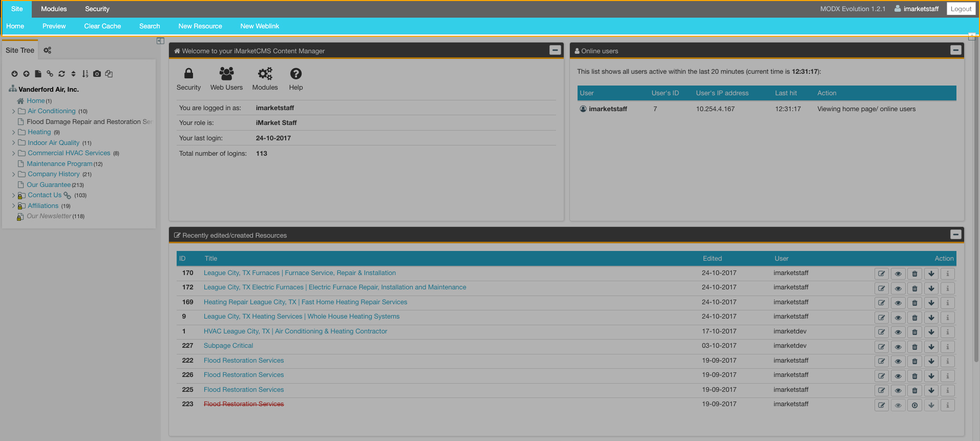Click the eye icon for resource 1 row

(x=898, y=332)
